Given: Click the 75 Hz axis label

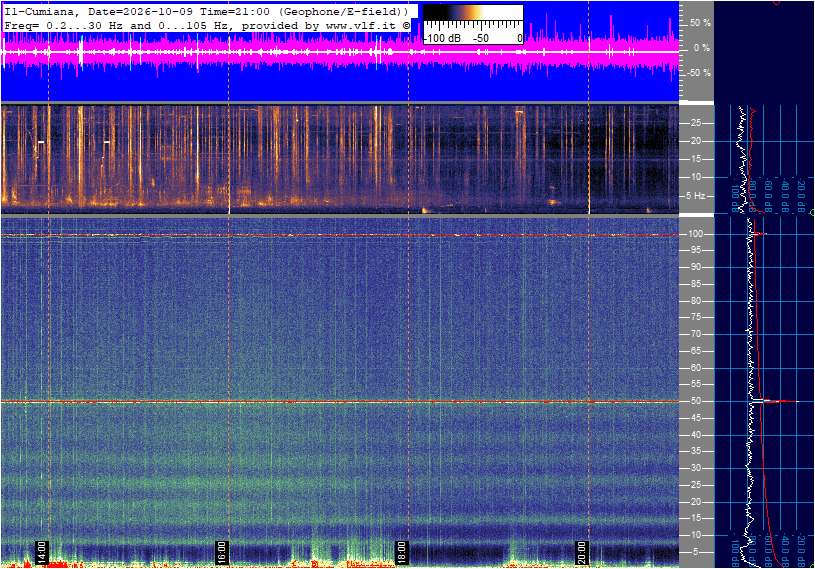Looking at the screenshot, I should coord(695,317).
